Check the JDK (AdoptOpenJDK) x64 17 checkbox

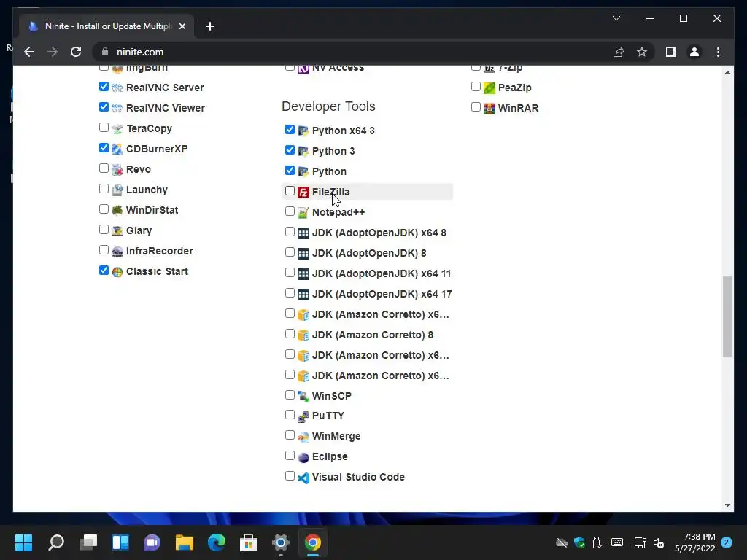click(290, 293)
